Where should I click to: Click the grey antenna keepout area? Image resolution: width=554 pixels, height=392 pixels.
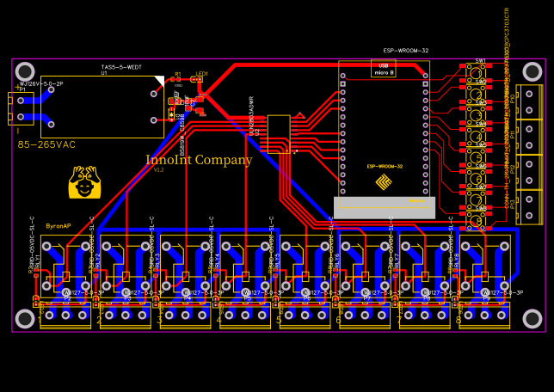click(x=384, y=207)
